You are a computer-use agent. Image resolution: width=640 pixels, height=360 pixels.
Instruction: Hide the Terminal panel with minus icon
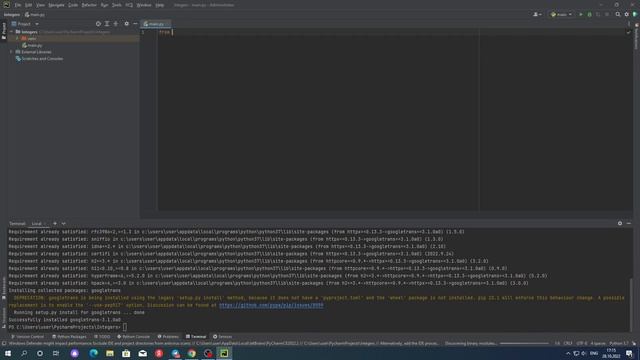tap(629, 223)
